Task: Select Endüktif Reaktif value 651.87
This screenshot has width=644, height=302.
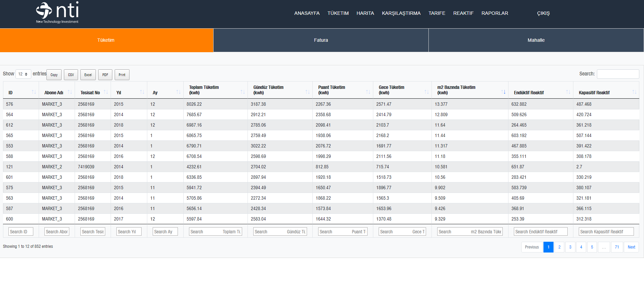Action: [518, 167]
